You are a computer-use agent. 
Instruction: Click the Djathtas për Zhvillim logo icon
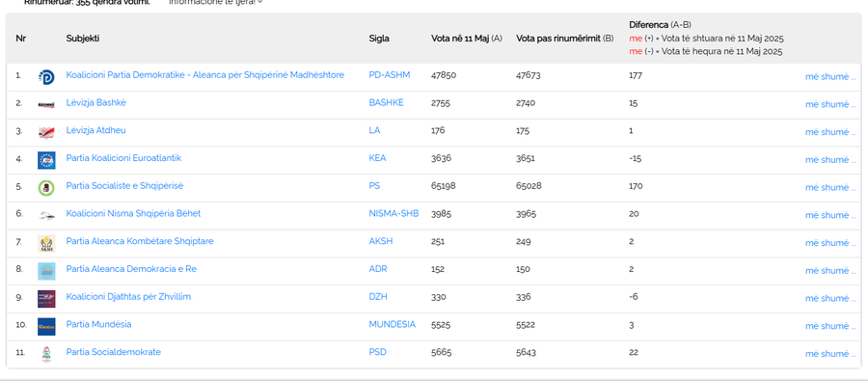(x=46, y=298)
